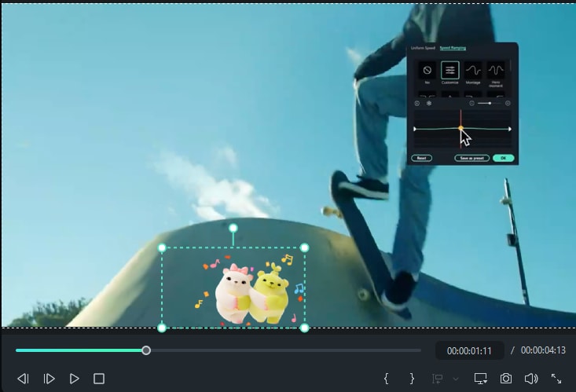Click the top-left sticker resize handle
The width and height of the screenshot is (576, 392).
click(x=162, y=247)
